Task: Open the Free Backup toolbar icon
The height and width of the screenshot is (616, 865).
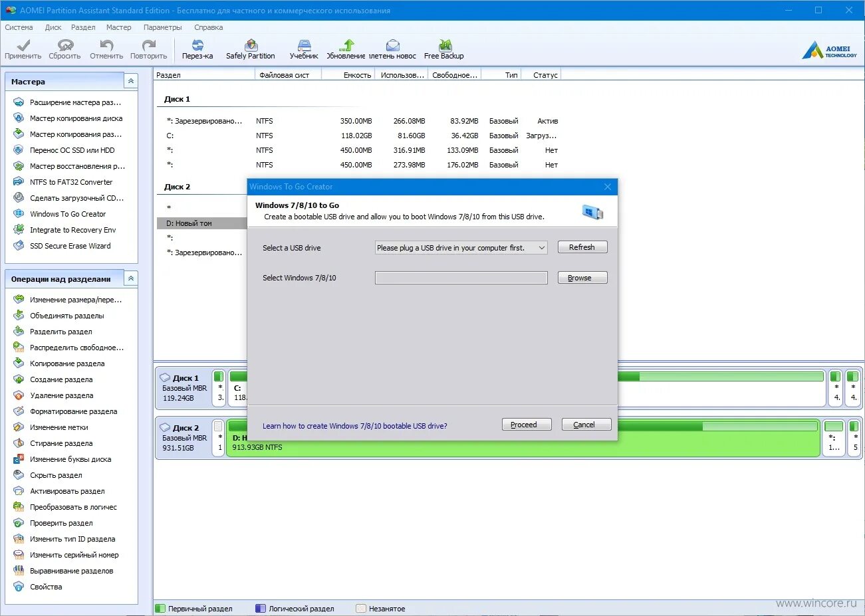Action: click(x=444, y=49)
